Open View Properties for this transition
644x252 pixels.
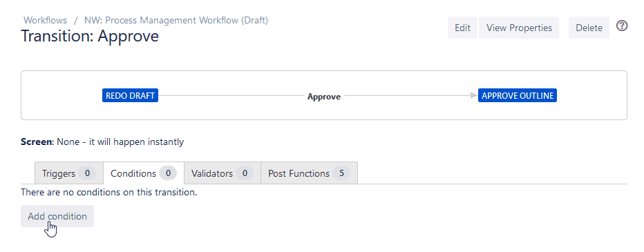point(519,28)
